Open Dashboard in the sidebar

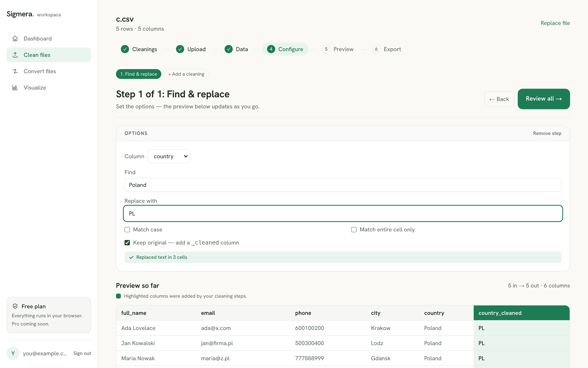click(49, 38)
